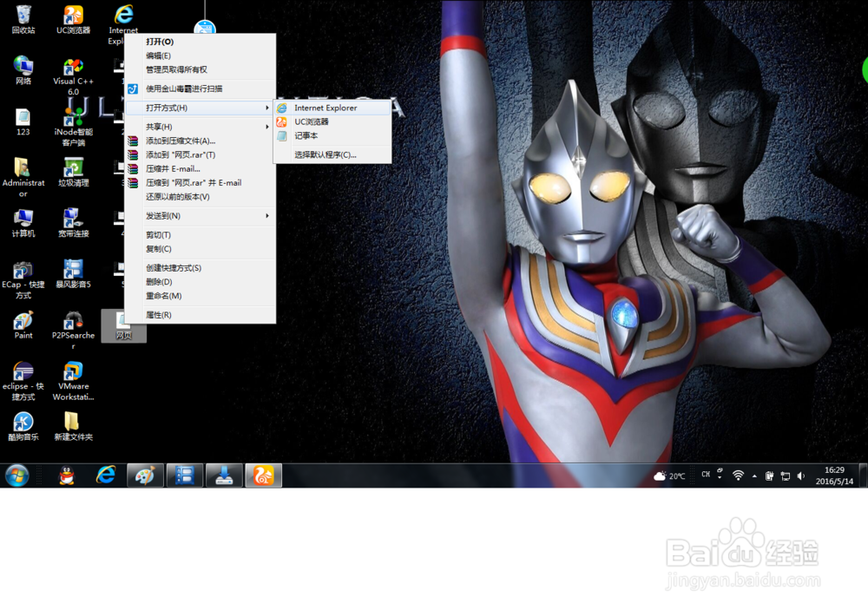This screenshot has width=868, height=610.
Task: Open the volume speaker tray icon
Action: point(800,476)
